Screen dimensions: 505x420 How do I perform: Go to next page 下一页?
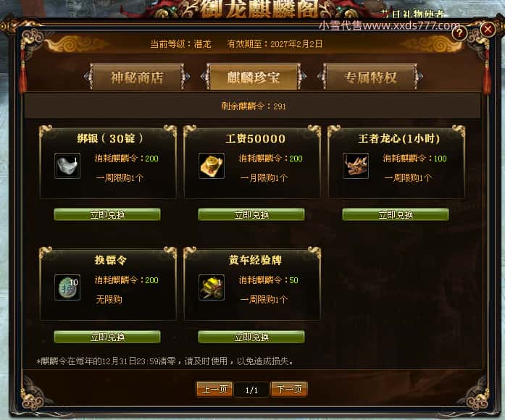(289, 390)
